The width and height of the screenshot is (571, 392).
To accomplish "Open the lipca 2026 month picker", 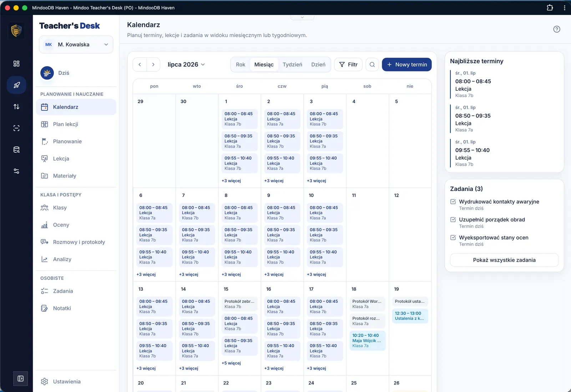I will point(186,65).
